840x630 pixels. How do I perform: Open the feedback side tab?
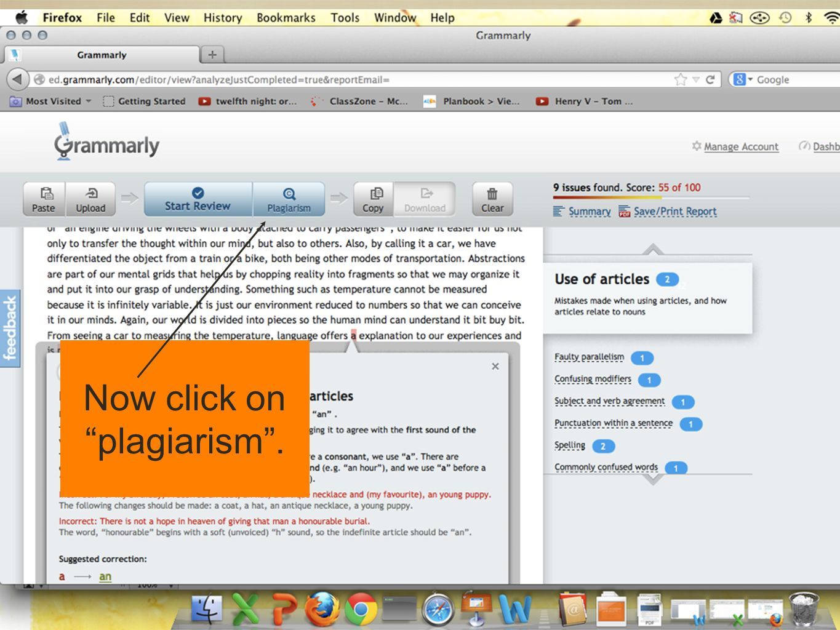pyautogui.click(x=10, y=328)
